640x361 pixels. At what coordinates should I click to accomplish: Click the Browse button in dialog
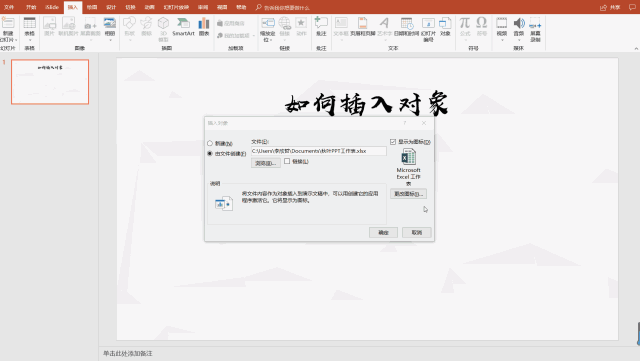[x=266, y=163]
